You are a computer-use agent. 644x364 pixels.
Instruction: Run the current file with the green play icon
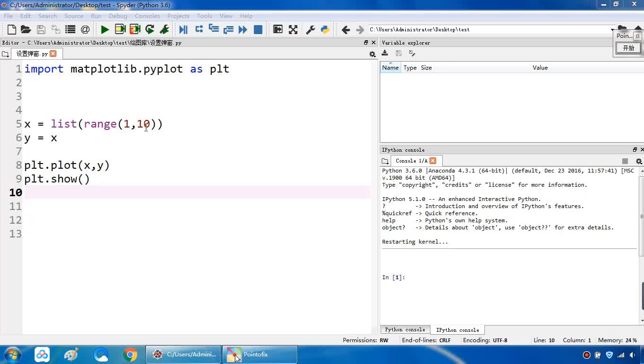tap(105, 29)
